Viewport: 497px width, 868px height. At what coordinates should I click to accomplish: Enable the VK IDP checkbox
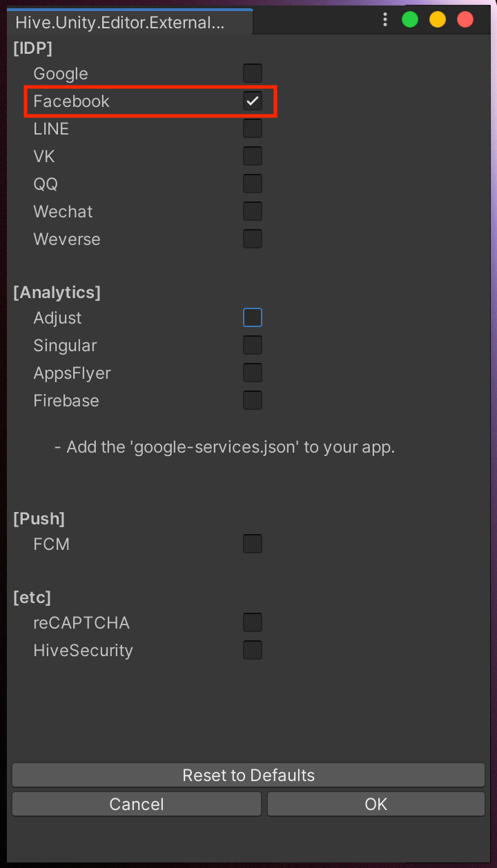click(253, 155)
